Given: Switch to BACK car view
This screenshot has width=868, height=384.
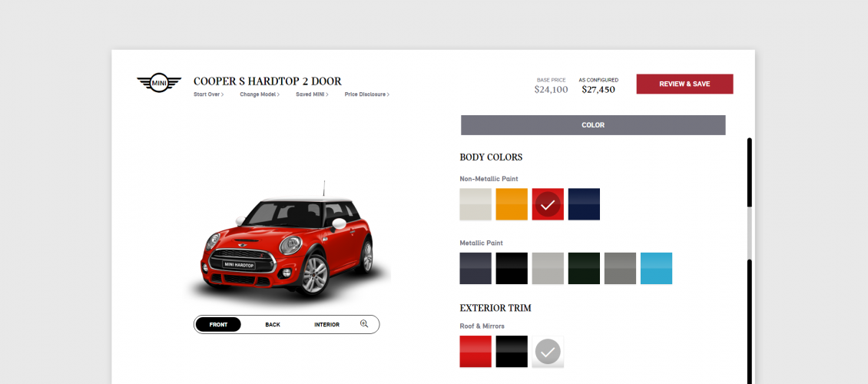Looking at the screenshot, I should 273,325.
